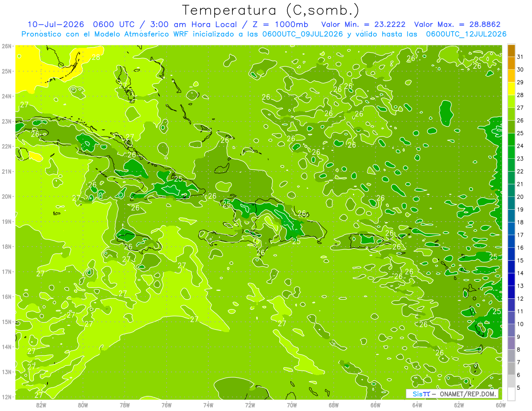This screenshot has height=411, width=532.
Task: Click the 'Temperatura (C,somb.)' chart title
Action: pyautogui.click(x=270, y=10)
